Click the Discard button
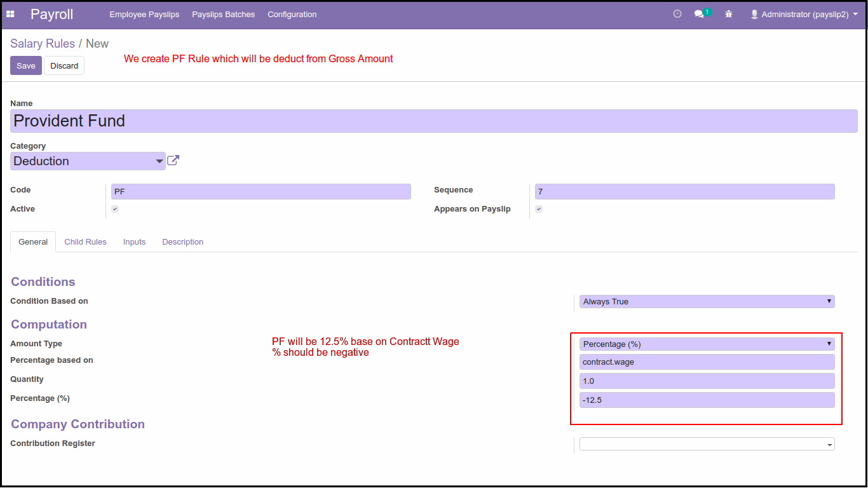Screen dimensions: 868x488 click(x=64, y=65)
